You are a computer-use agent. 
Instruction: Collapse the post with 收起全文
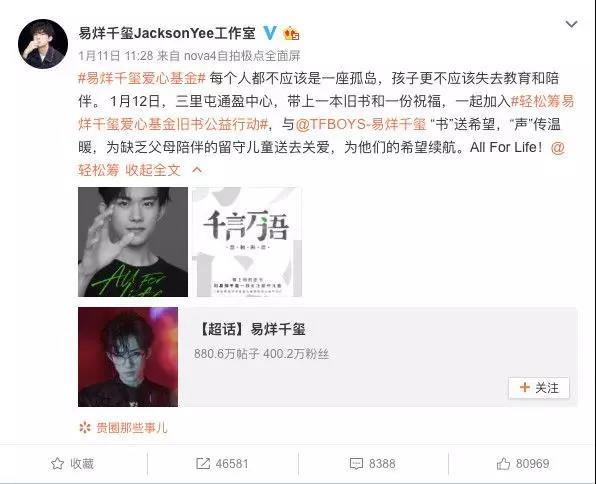pos(153,170)
